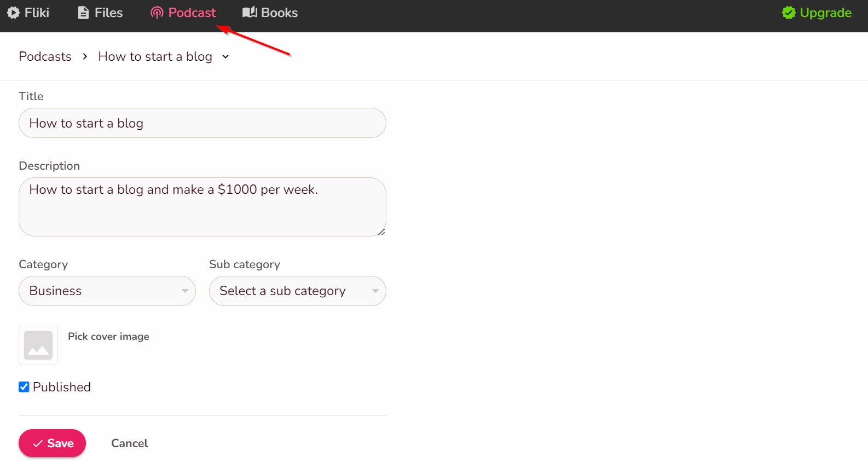
Task: Expand the How to start a blog breadcrumb chevron
Action: (x=225, y=56)
